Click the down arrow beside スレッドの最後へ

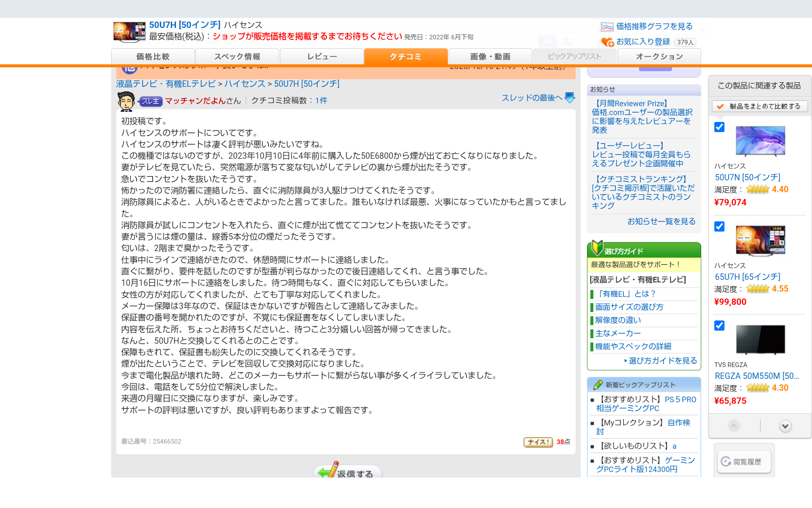[570, 98]
